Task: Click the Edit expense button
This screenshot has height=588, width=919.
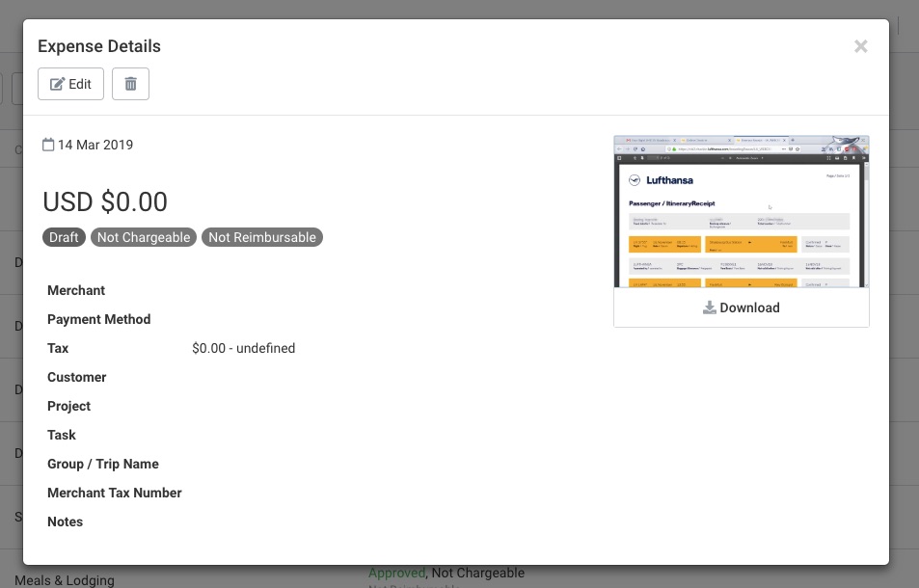Action: coord(71,84)
